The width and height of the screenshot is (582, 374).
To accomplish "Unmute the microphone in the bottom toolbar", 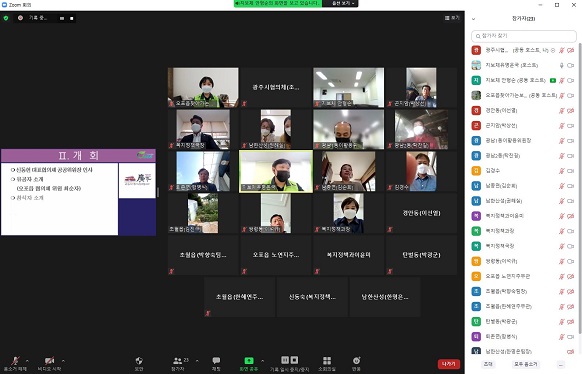I will click(x=15, y=361).
